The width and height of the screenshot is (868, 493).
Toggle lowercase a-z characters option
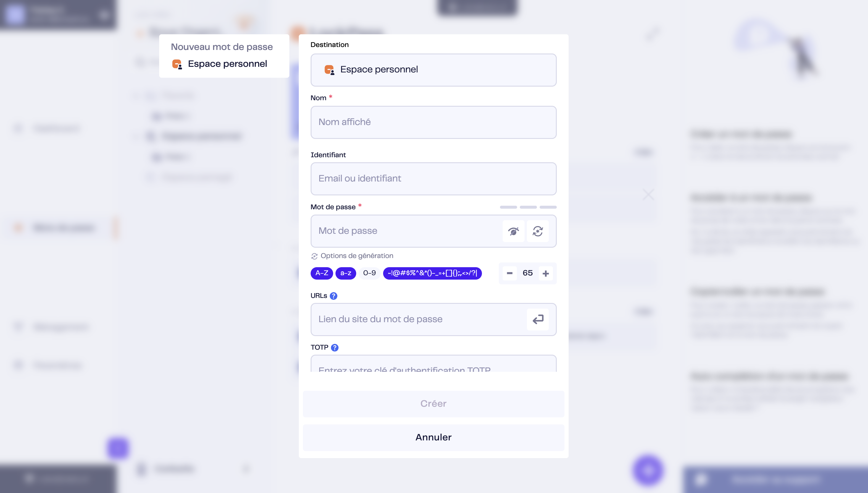(346, 273)
